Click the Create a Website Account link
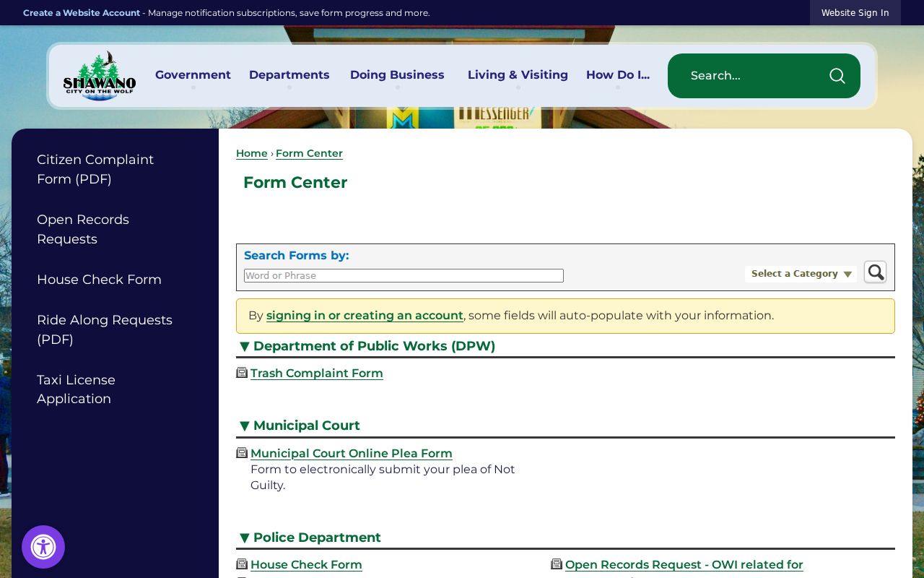This screenshot has height=578, width=924. (x=82, y=13)
